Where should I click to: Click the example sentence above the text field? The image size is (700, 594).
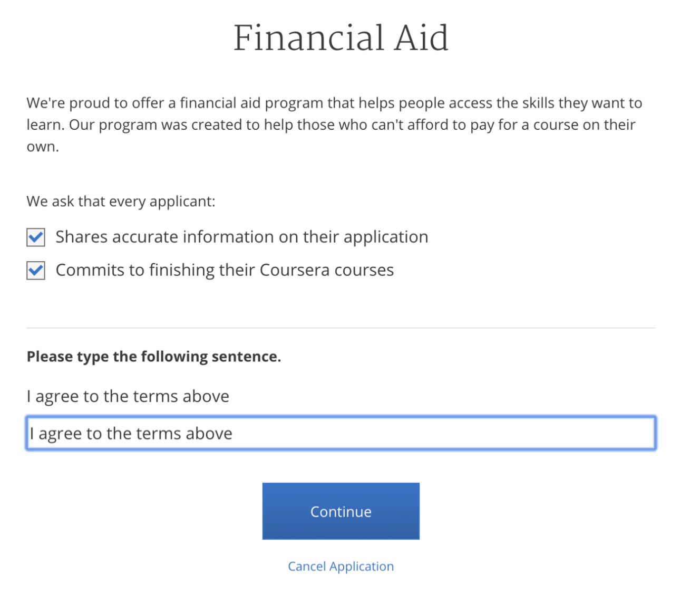128,396
